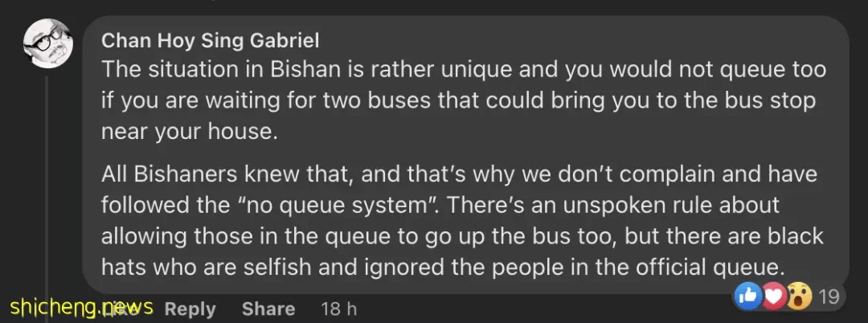This screenshot has width=868, height=323.
Task: Click the blue thumbs-up reaction icon
Action: tap(747, 297)
